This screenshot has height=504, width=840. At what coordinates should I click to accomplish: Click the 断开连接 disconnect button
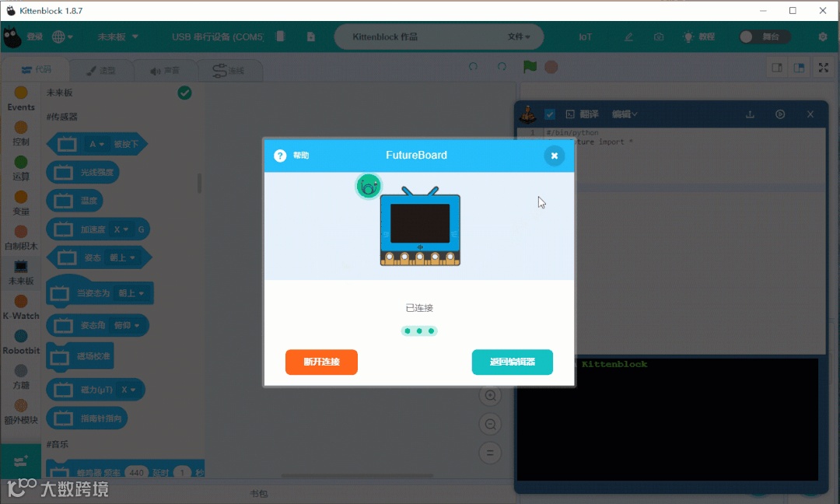tap(321, 362)
